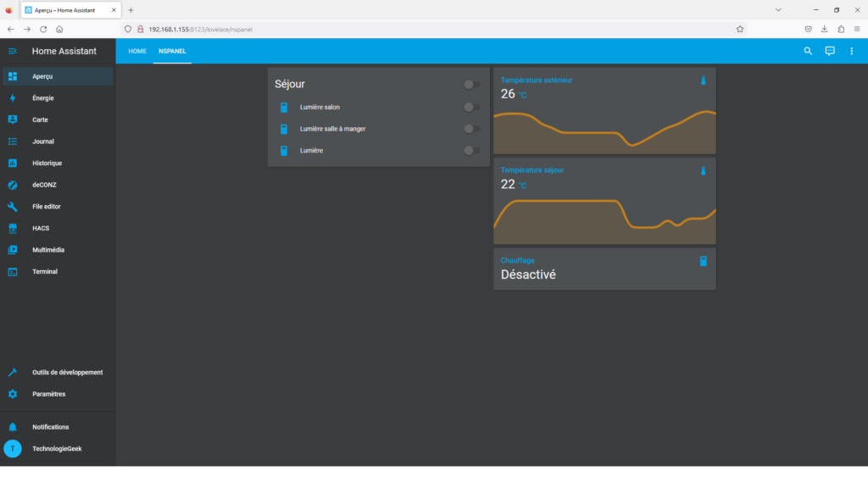The width and height of the screenshot is (868, 488).
Task: Open the deCONZ panel icon
Action: point(13,185)
